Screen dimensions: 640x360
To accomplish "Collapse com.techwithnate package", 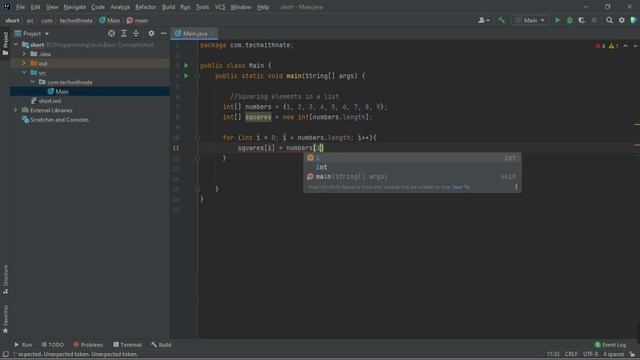I will tap(33, 82).
